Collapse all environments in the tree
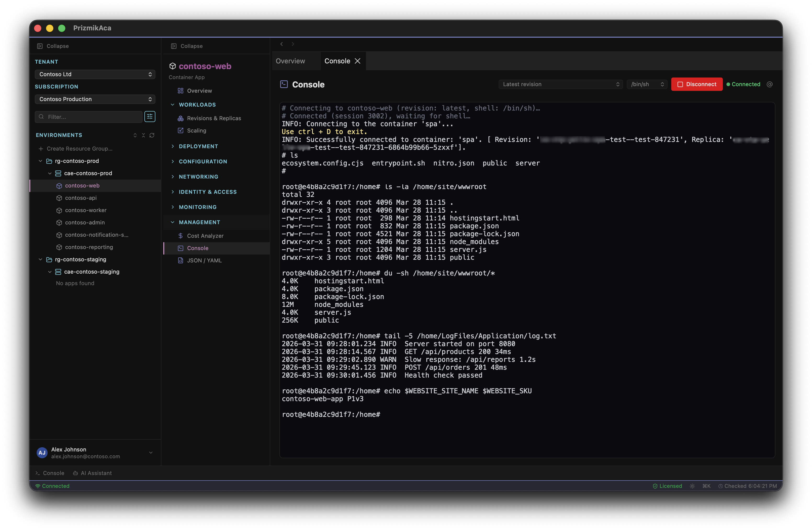This screenshot has width=812, height=530. coord(143,135)
